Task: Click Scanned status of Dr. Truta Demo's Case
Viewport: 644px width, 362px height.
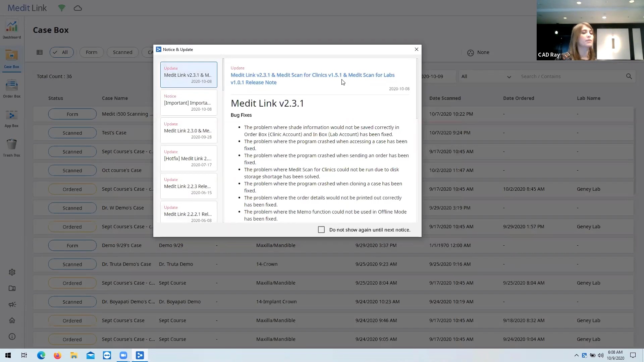Action: tap(72, 264)
